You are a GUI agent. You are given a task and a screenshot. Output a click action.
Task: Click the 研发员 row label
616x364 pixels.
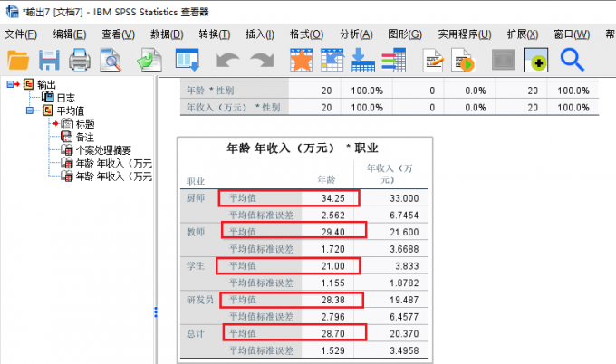pos(199,300)
